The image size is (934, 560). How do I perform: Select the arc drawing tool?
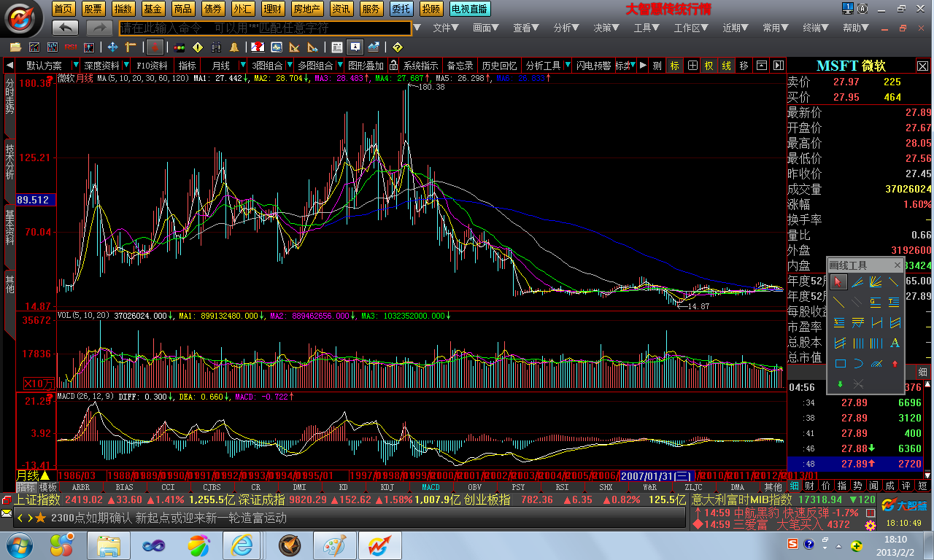coord(858,363)
